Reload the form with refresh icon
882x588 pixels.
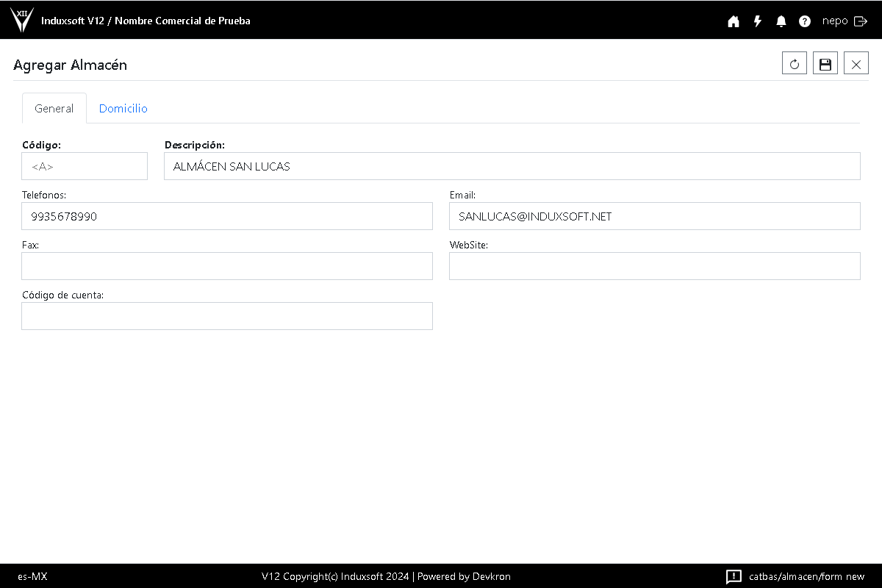point(795,64)
